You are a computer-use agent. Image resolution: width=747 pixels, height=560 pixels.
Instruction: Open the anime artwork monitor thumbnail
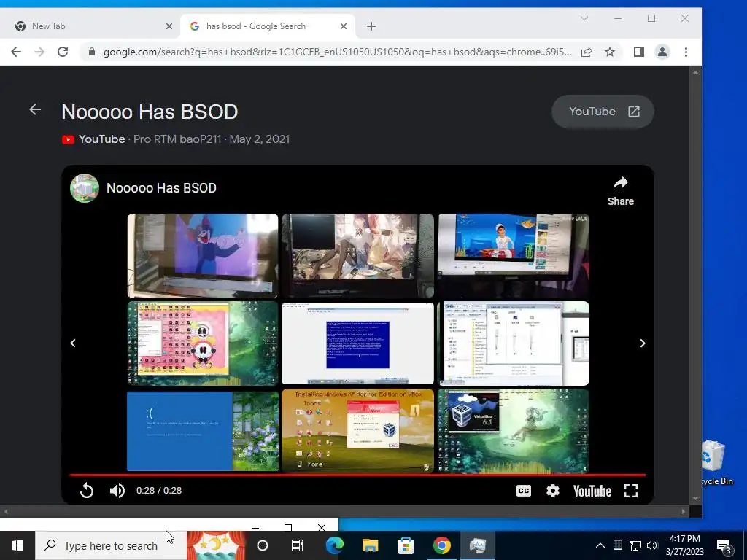point(357,256)
